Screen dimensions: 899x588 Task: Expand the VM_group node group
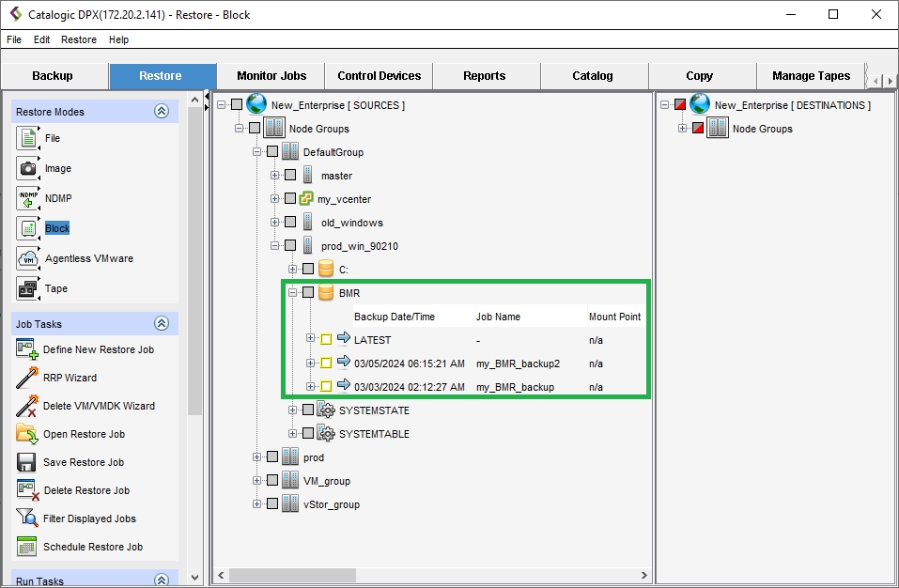click(x=256, y=481)
